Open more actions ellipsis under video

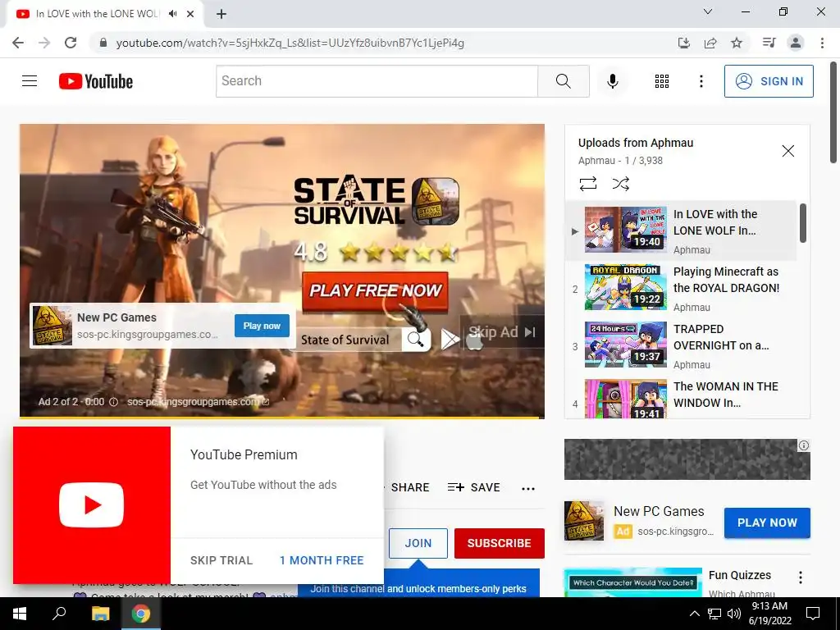click(x=528, y=488)
